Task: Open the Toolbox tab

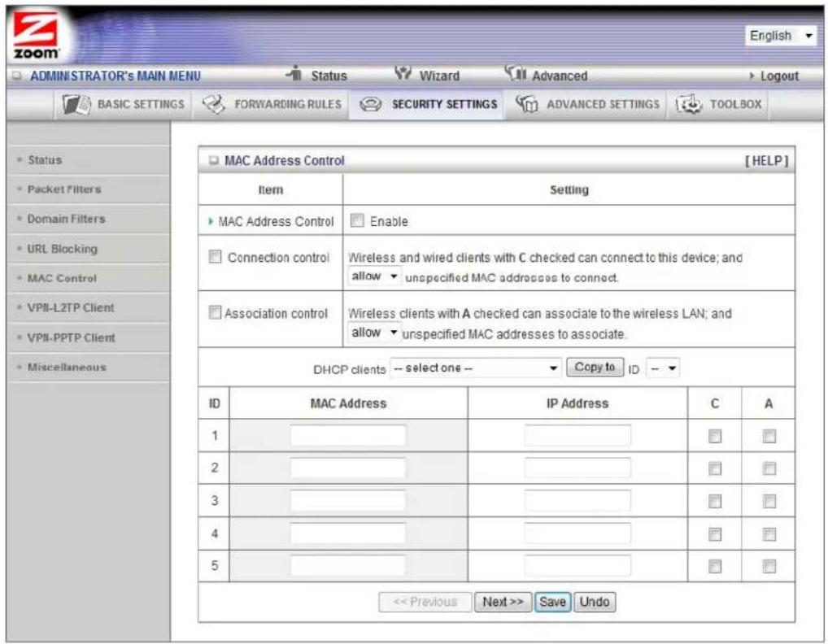Action: click(x=719, y=104)
